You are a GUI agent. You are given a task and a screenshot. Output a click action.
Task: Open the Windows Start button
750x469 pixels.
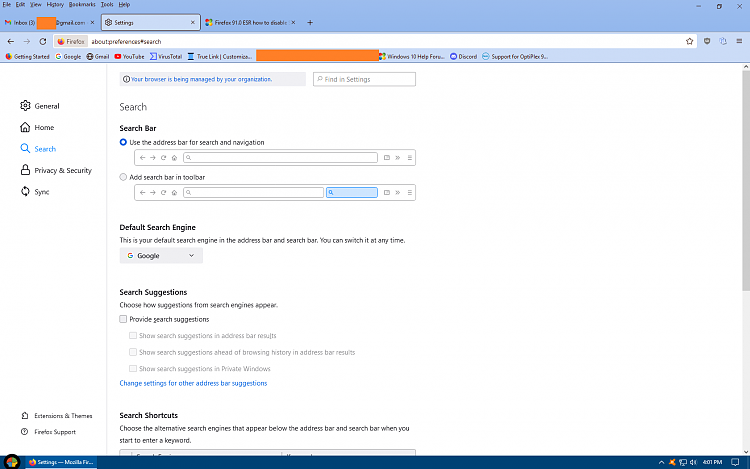(x=11, y=462)
